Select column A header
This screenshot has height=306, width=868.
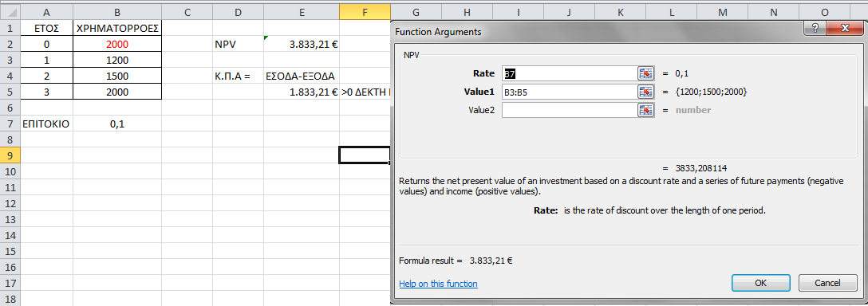pyautogui.click(x=46, y=12)
